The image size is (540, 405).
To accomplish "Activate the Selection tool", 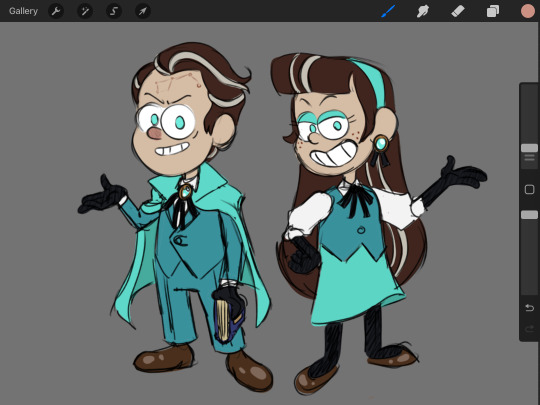I will [114, 11].
